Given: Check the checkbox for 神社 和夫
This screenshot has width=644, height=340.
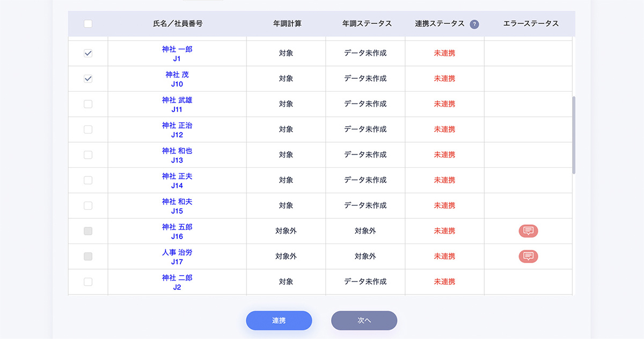Looking at the screenshot, I should (x=88, y=206).
